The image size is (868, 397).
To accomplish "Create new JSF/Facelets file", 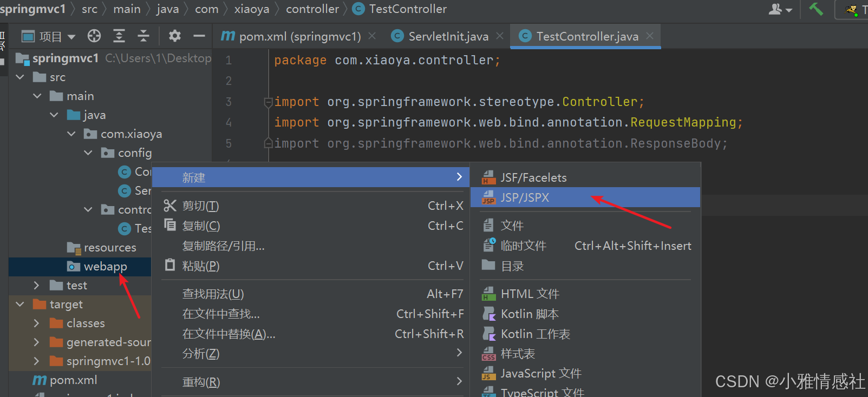I will coord(585,178).
